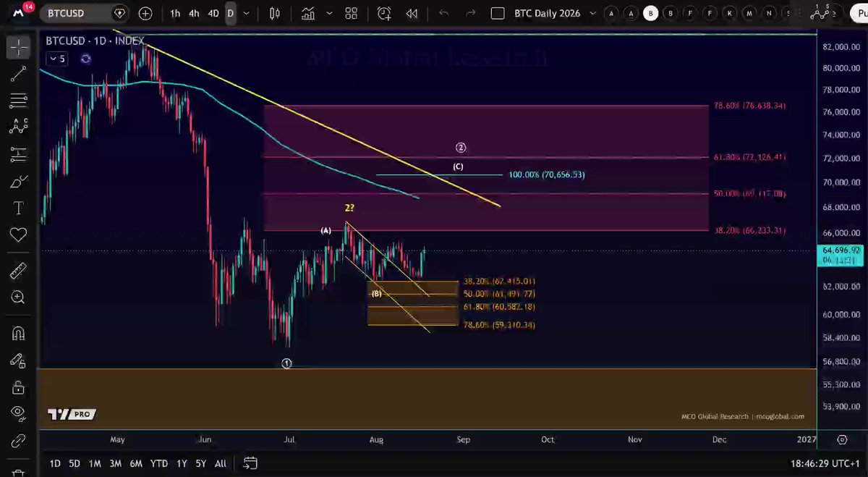Toggle the layout select square checkbox

[497, 13]
